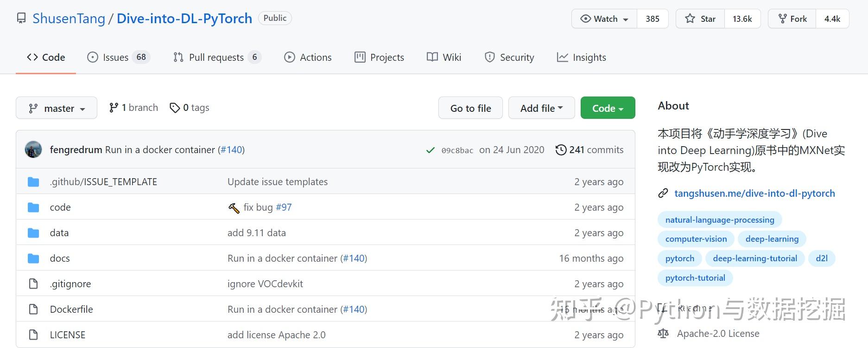This screenshot has width=868, height=348.
Task: Open the Pull requests tab
Action: point(216,58)
